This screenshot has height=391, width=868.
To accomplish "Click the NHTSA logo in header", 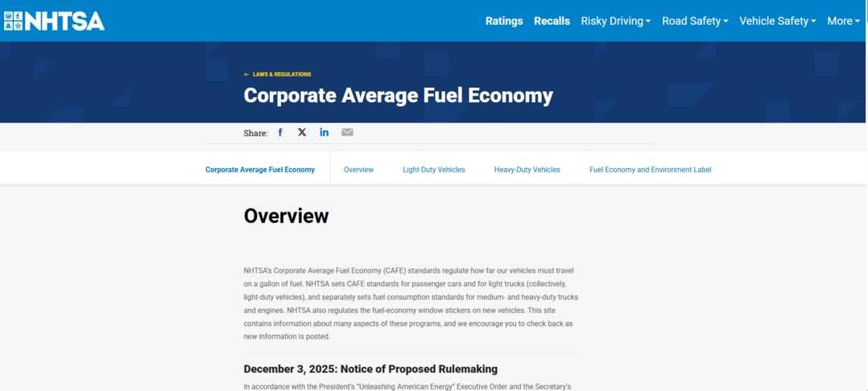I will tap(54, 21).
